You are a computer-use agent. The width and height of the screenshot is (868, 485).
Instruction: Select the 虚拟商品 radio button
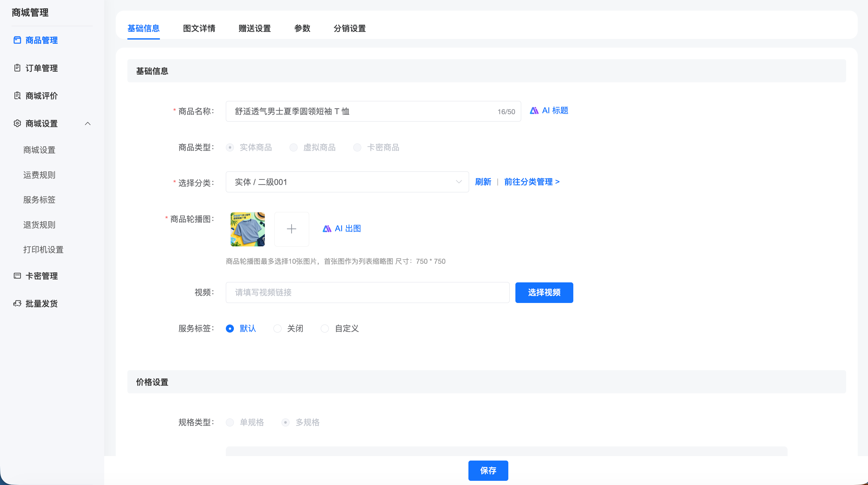(x=293, y=148)
